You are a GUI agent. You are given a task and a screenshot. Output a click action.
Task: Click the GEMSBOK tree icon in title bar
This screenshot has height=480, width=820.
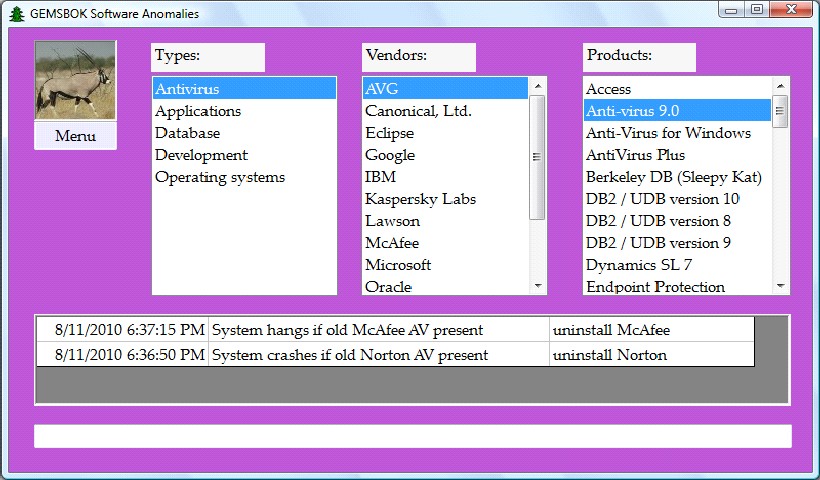tap(16, 14)
